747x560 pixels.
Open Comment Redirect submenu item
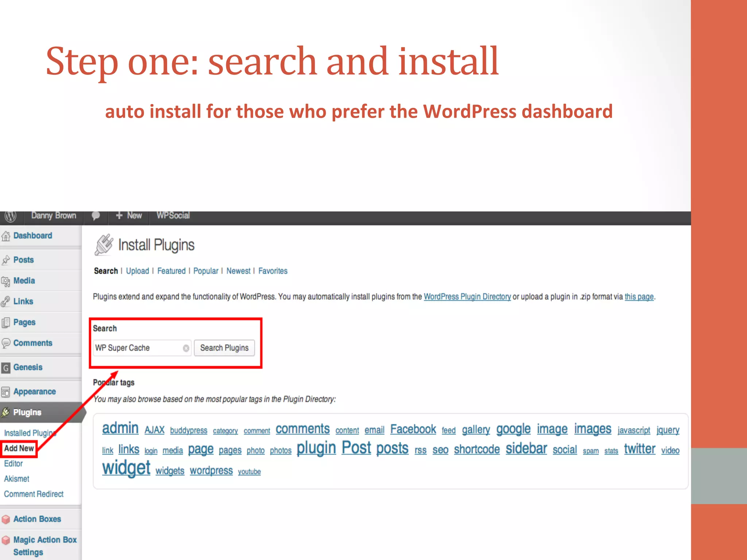(x=34, y=494)
